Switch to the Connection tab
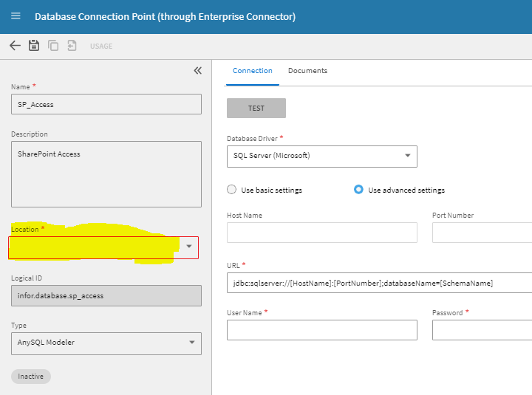This screenshot has width=532, height=395. click(x=253, y=71)
